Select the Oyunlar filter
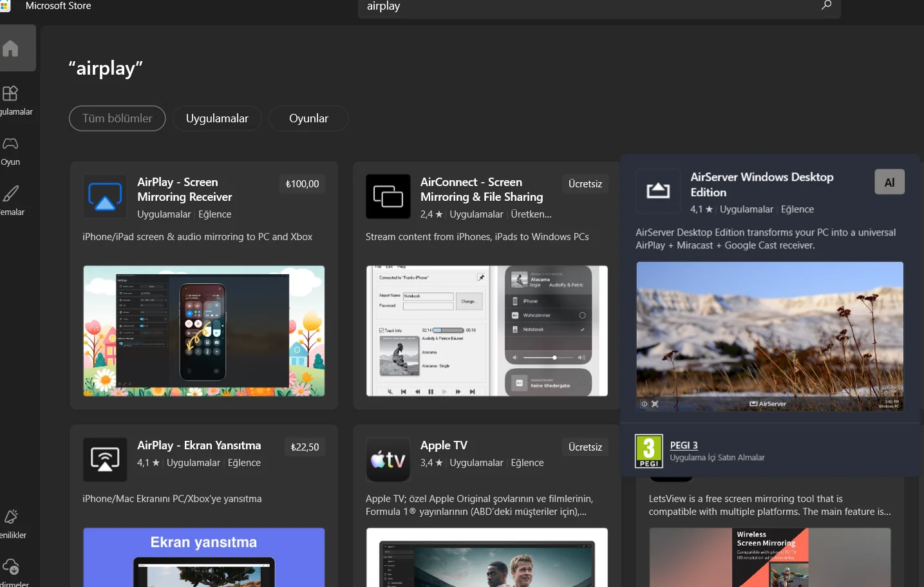This screenshot has height=587, width=924. coord(308,118)
